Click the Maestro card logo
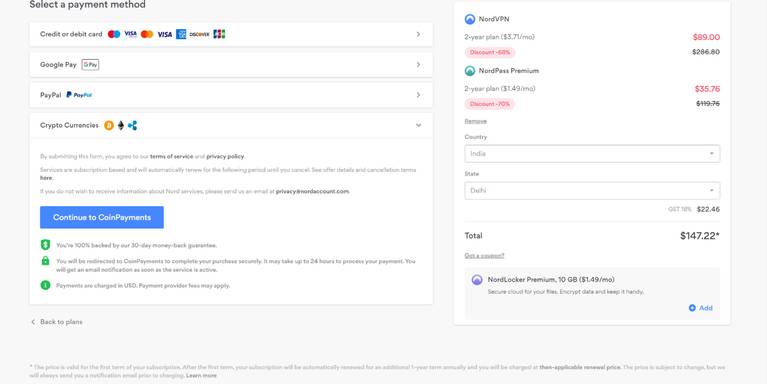This screenshot has height=384, width=767. (114, 34)
